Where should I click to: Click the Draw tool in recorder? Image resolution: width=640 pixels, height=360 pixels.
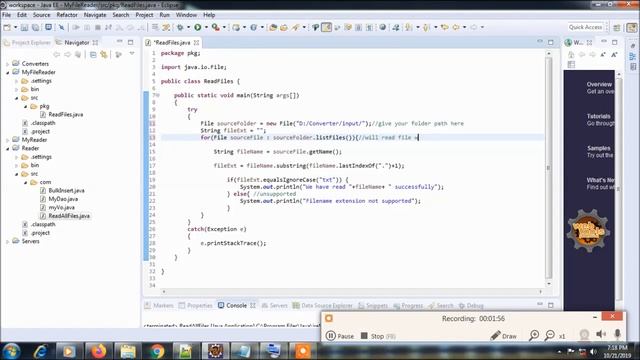pyautogui.click(x=504, y=336)
